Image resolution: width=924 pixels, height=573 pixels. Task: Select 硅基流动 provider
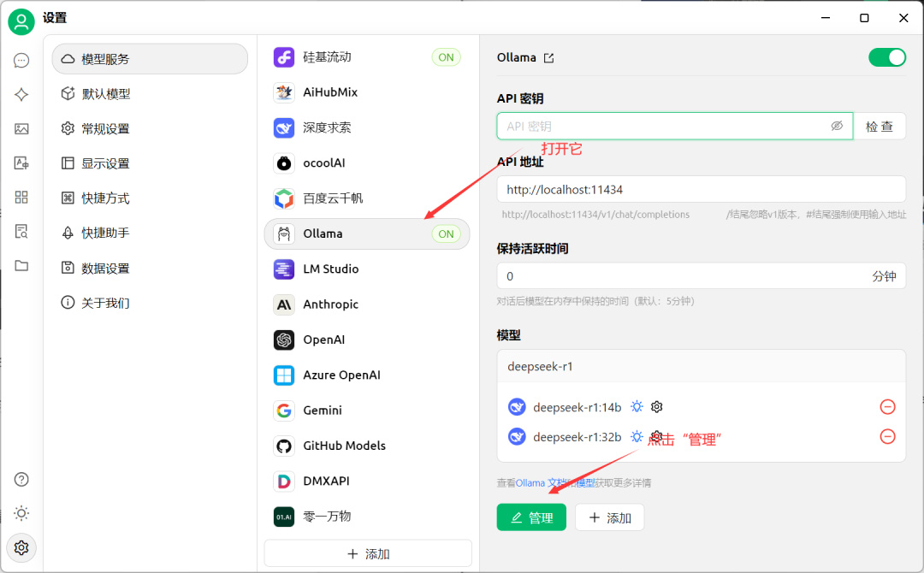tap(366, 57)
